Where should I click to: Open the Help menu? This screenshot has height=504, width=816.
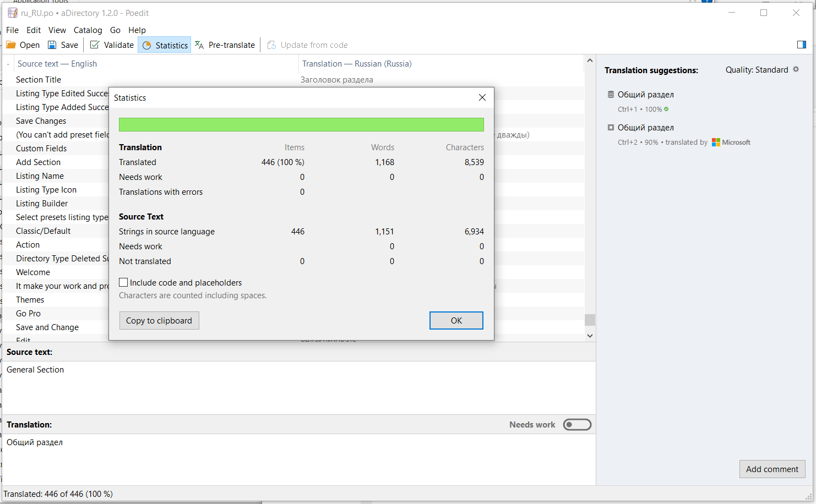137,30
